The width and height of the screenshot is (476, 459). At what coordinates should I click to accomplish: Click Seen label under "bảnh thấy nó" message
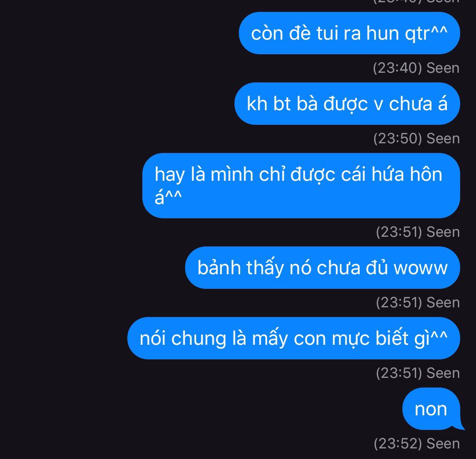click(443, 302)
